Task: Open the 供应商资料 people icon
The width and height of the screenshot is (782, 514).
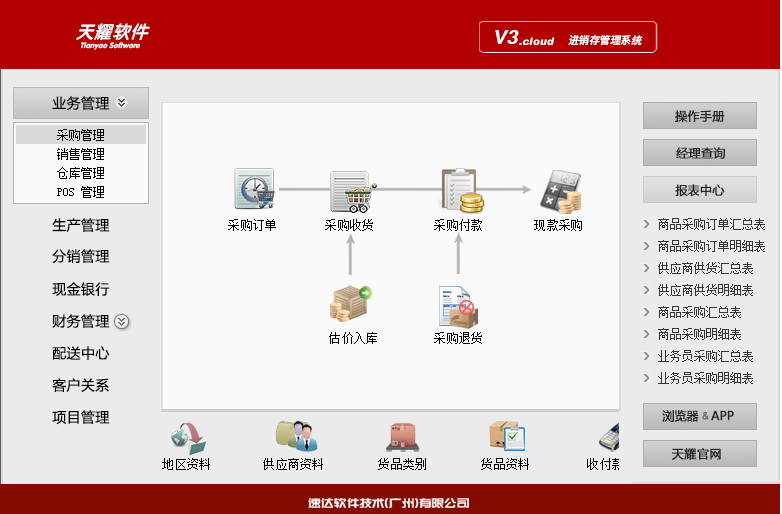Action: [297, 436]
